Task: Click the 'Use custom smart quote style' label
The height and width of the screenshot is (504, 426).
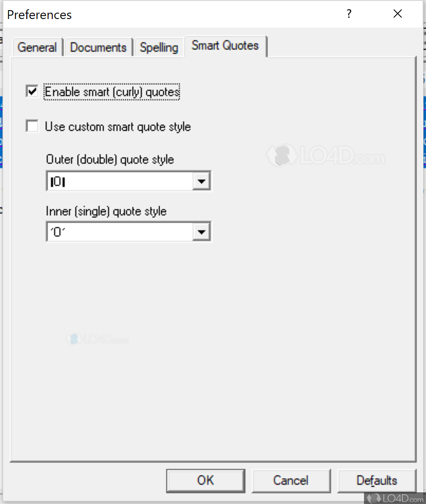Action: tap(118, 127)
